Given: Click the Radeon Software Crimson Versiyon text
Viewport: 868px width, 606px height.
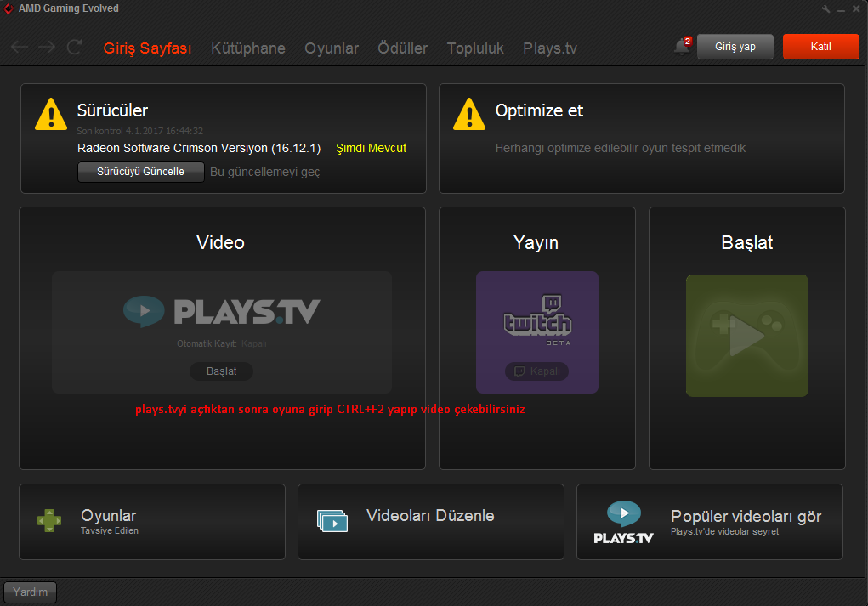Looking at the screenshot, I should [x=199, y=148].
